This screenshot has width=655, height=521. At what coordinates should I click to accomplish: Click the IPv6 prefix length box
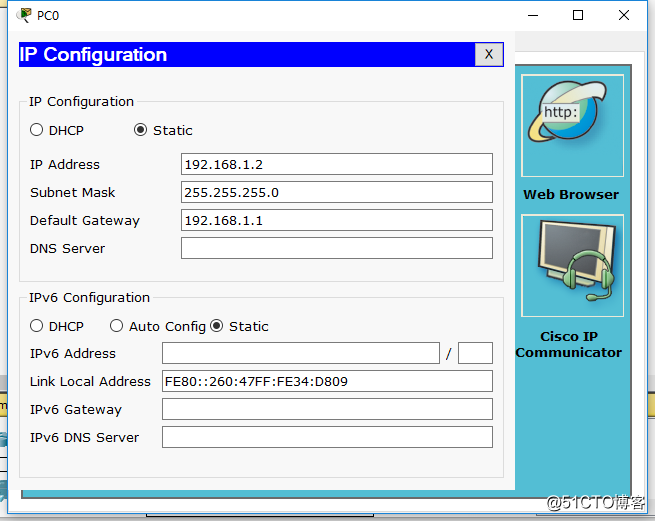pyautogui.click(x=475, y=353)
